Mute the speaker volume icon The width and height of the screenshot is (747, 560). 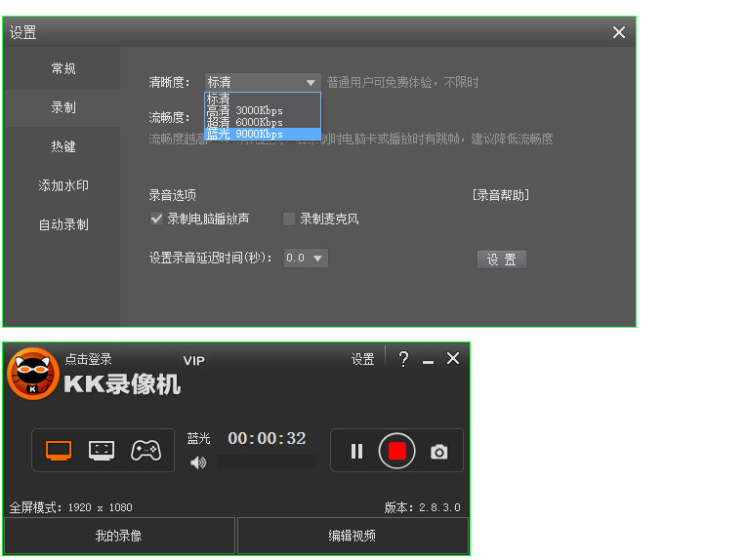(198, 462)
